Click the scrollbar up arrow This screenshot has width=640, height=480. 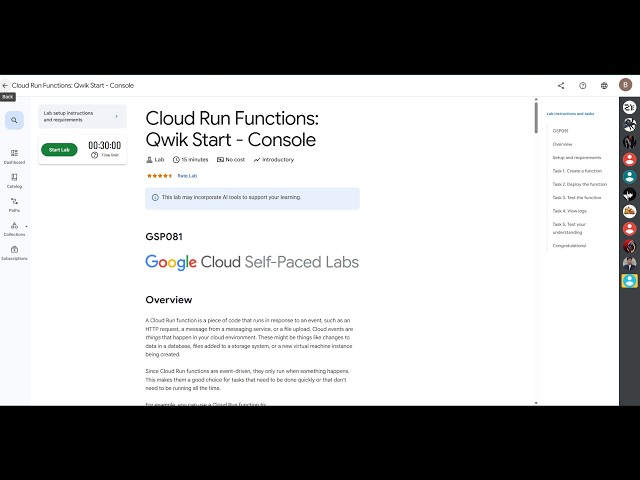coord(536,99)
